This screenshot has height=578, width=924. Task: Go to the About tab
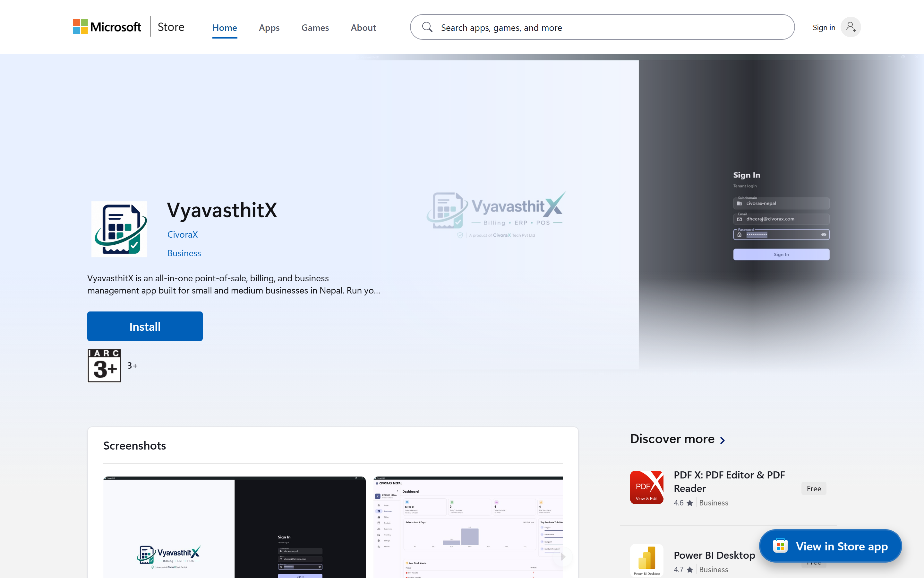tap(363, 28)
